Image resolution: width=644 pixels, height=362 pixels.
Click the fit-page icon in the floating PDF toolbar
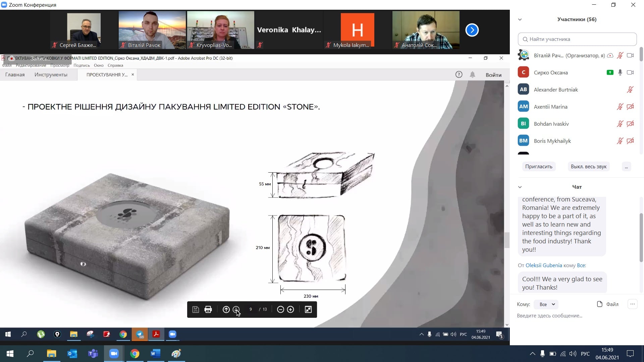click(308, 309)
